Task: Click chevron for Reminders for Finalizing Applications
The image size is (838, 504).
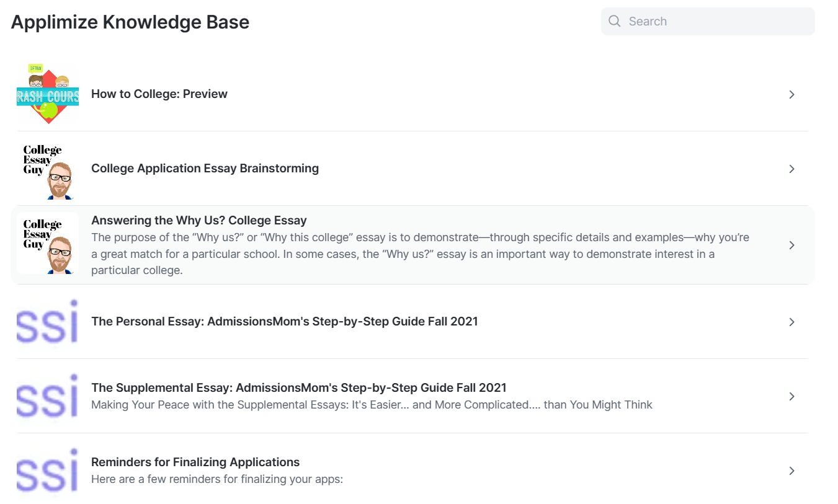Action: [x=791, y=471]
